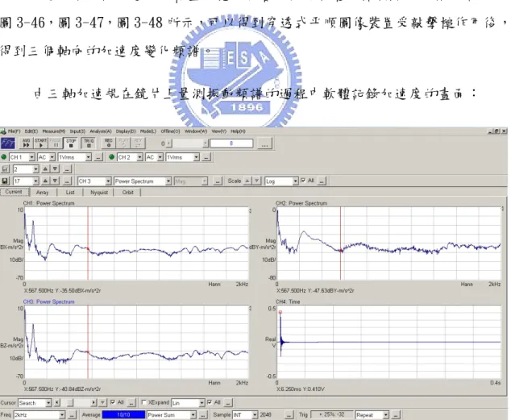Screen dimensions: 511x420
Task: Toggle the All checkbox next to Log scale
Action: coord(303,181)
